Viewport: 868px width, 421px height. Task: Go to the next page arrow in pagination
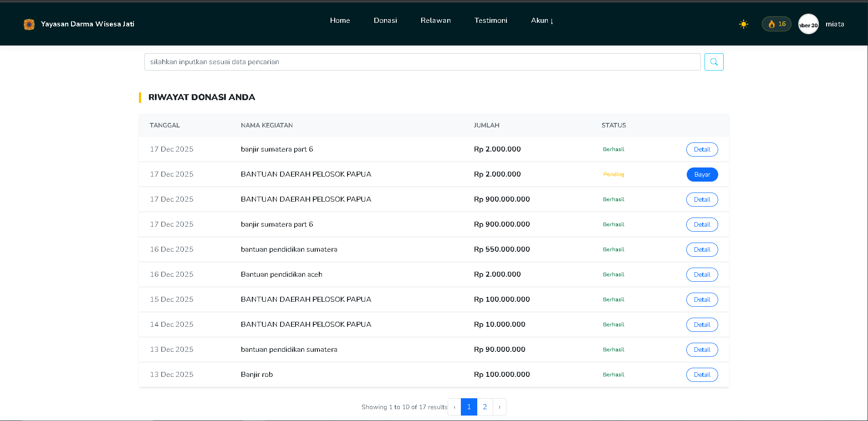point(500,407)
